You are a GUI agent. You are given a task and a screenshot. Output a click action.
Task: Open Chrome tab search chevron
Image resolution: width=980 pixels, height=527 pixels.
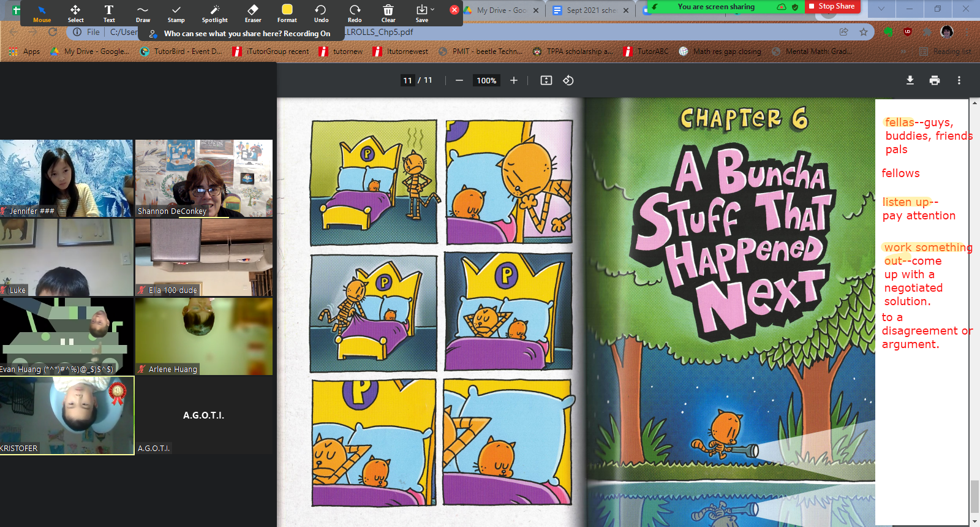881,9
